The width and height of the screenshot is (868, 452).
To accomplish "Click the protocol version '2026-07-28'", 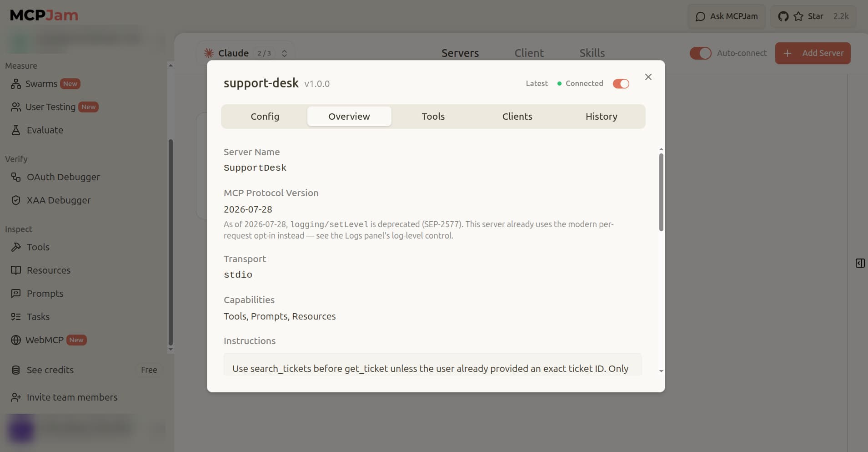I will (248, 209).
